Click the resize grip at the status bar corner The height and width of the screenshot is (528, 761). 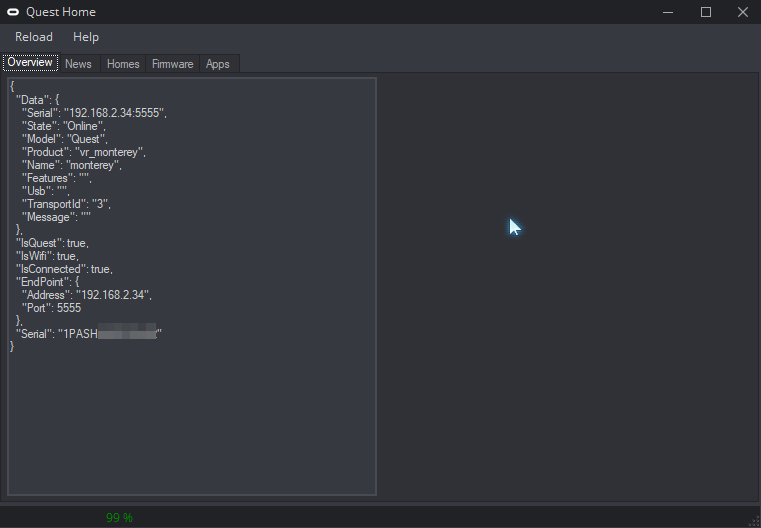click(755, 522)
